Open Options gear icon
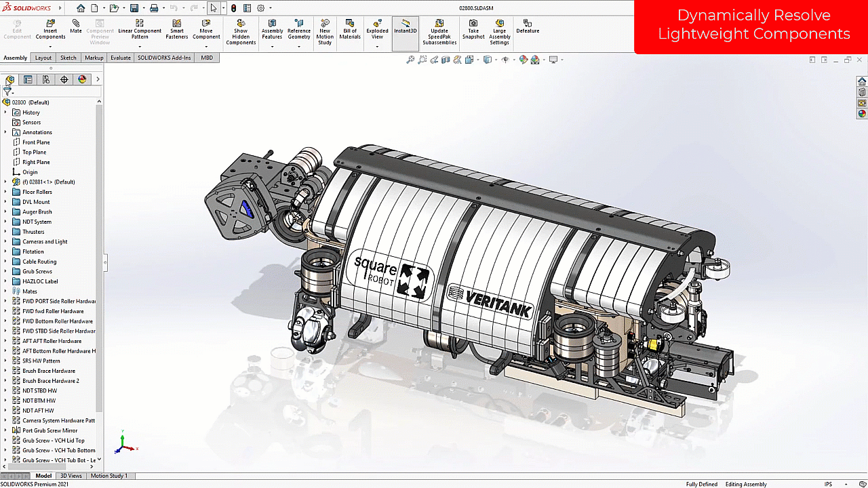Viewport: 868px width, 488px height. coord(261,8)
